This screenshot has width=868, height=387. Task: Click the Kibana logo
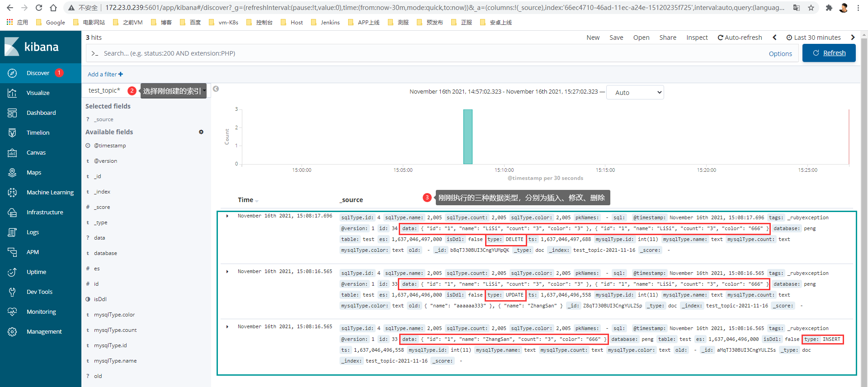(32, 47)
